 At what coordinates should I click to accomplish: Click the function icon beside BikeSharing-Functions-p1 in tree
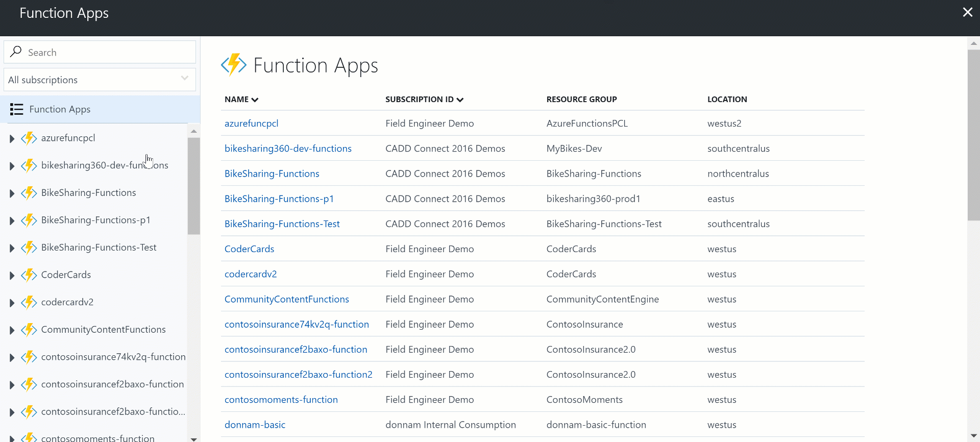(29, 220)
